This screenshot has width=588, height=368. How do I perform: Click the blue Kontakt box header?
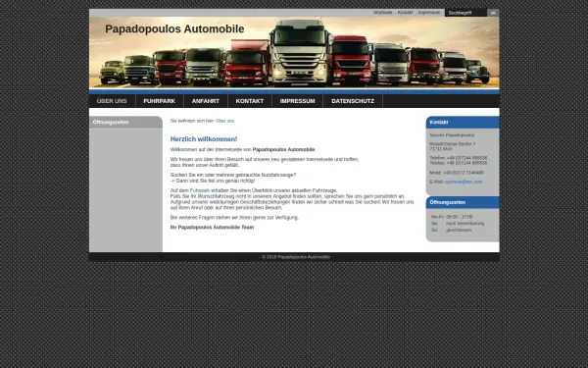point(463,122)
